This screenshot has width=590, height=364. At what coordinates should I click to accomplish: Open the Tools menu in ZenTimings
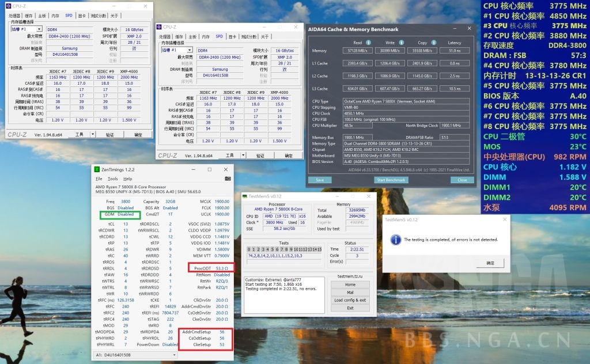click(x=112, y=179)
